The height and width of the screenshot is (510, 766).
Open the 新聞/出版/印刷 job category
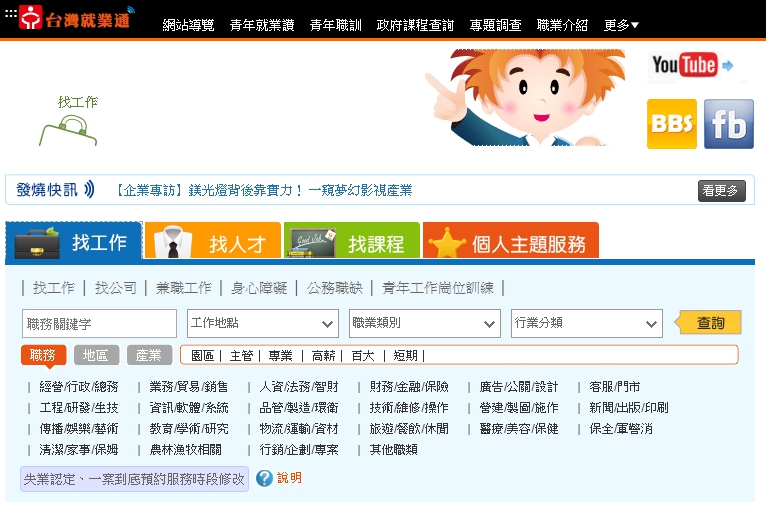(629, 408)
